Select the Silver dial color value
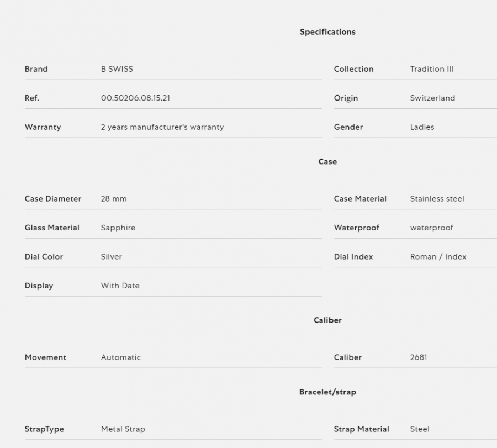The image size is (497, 448). point(111,257)
